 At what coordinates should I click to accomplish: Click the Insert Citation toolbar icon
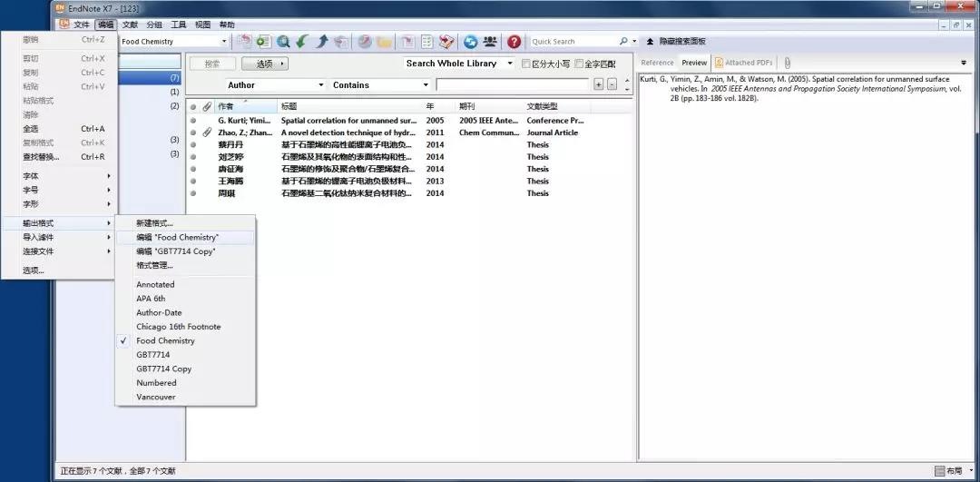407,41
